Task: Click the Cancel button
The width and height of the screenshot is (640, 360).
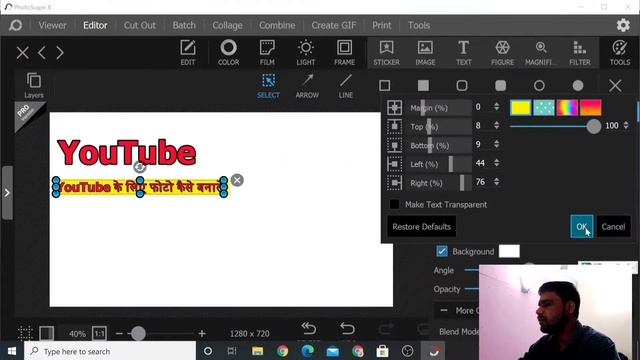Action: [x=613, y=227]
